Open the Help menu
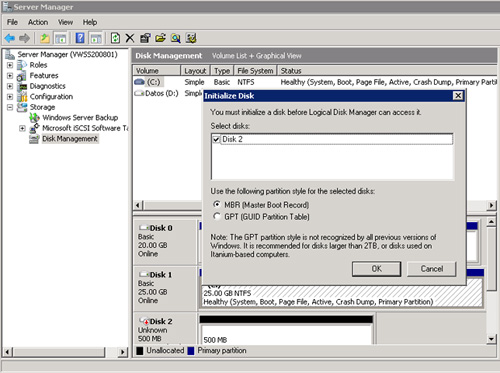The image size is (500, 373). click(90, 22)
